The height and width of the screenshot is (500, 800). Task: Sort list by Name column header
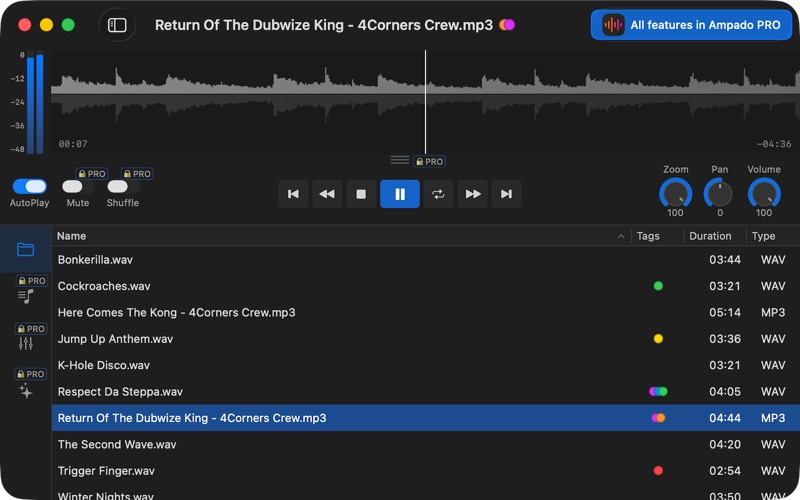click(x=341, y=236)
